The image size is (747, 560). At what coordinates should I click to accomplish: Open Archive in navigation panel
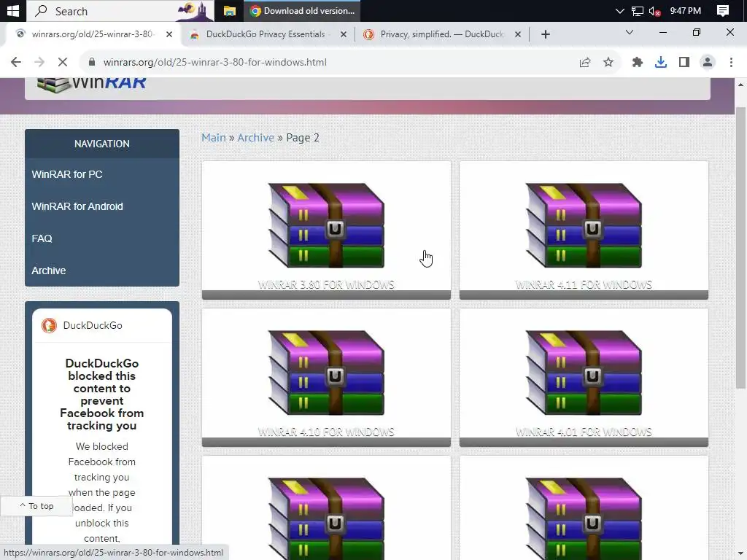(x=49, y=271)
